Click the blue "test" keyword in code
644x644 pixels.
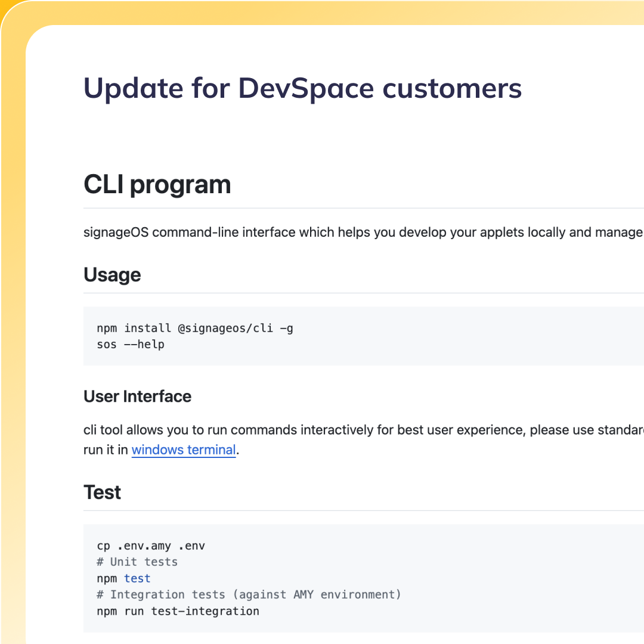137,578
